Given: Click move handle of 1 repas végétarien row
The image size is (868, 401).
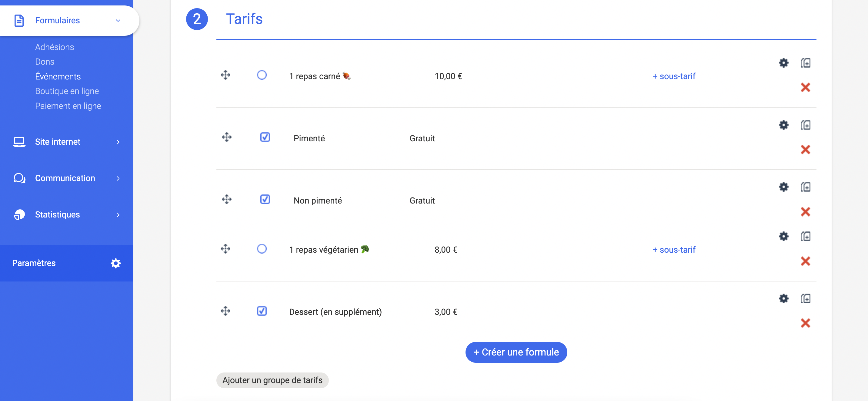Looking at the screenshot, I should tap(225, 249).
